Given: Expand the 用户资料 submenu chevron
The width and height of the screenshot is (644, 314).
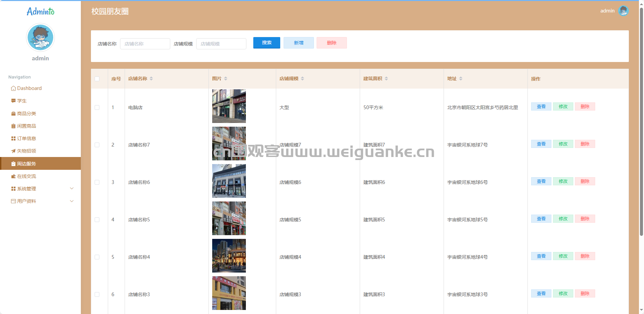Looking at the screenshot, I should coord(72,201).
